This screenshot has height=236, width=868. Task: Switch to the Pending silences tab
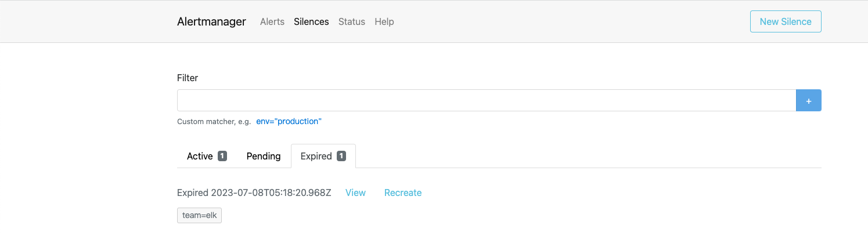click(264, 156)
